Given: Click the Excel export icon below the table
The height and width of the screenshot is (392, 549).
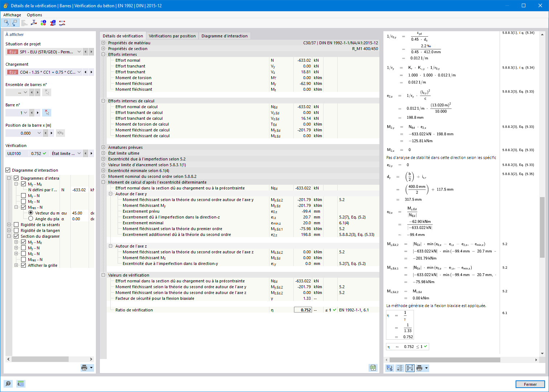Looking at the screenshot, I should pos(373,368).
